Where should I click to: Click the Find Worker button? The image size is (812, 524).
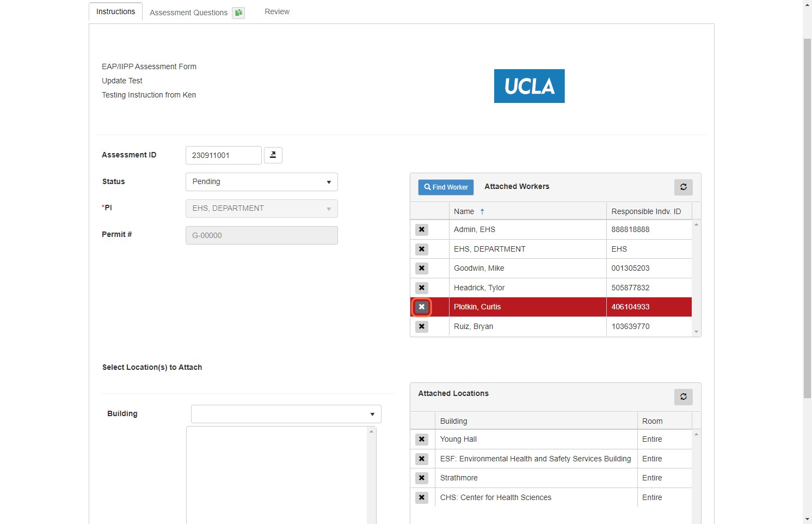tap(446, 187)
